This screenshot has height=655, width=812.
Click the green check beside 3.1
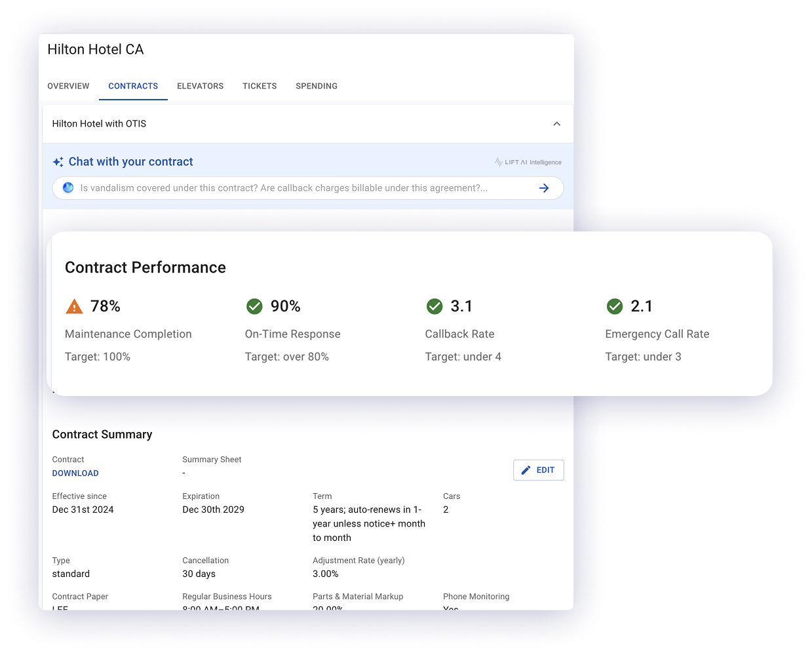click(435, 306)
